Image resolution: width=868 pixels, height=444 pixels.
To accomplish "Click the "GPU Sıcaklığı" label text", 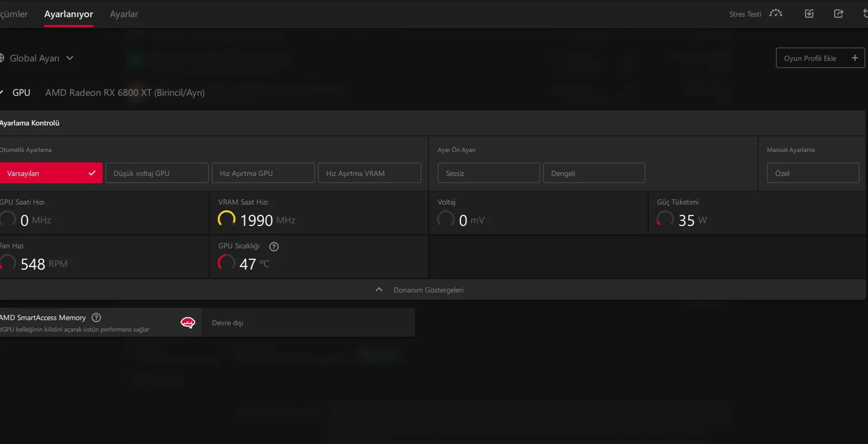I will tap(239, 246).
